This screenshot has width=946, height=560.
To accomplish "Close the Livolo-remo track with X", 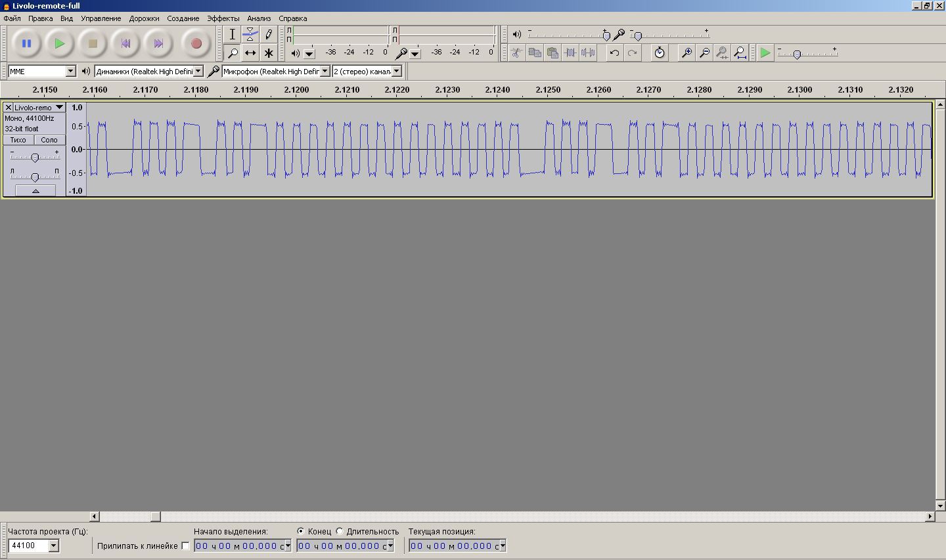I will coord(9,107).
